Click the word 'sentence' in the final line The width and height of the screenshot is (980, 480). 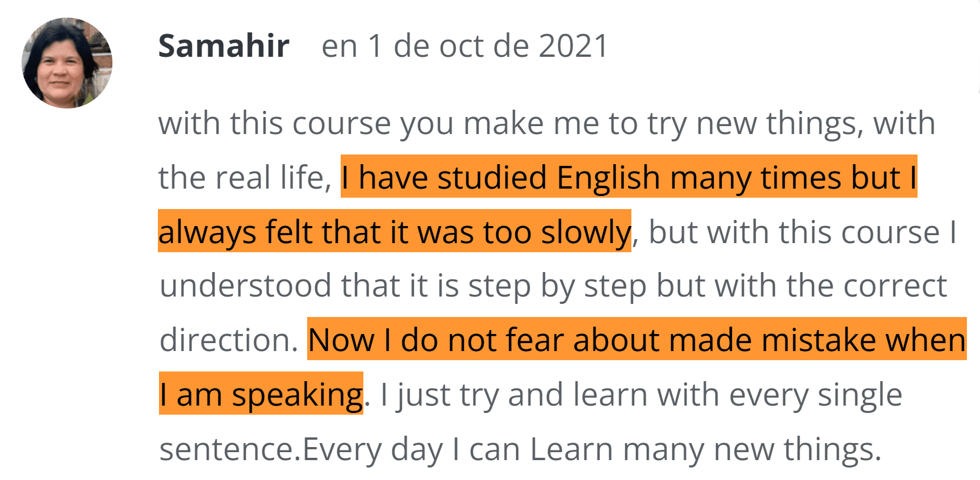coord(227,449)
